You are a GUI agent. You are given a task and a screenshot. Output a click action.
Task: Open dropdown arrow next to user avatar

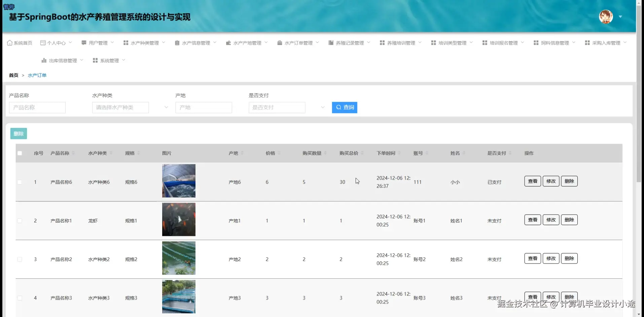620,16
